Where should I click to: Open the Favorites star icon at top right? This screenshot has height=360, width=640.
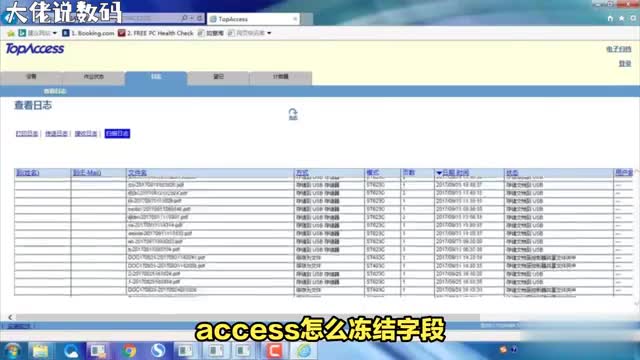pyautogui.click(x=622, y=18)
